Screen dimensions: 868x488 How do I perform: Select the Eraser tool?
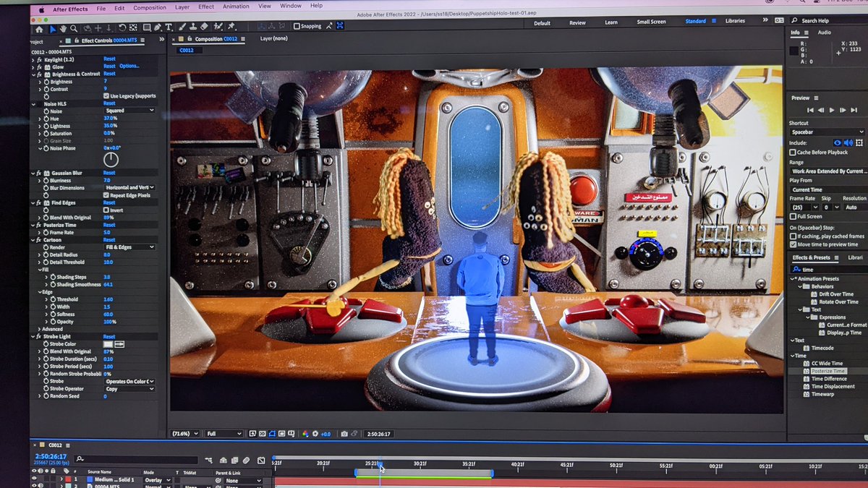[204, 27]
